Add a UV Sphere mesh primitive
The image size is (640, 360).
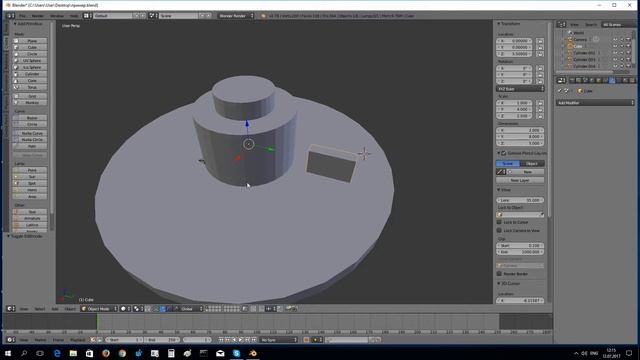pyautogui.click(x=30, y=61)
